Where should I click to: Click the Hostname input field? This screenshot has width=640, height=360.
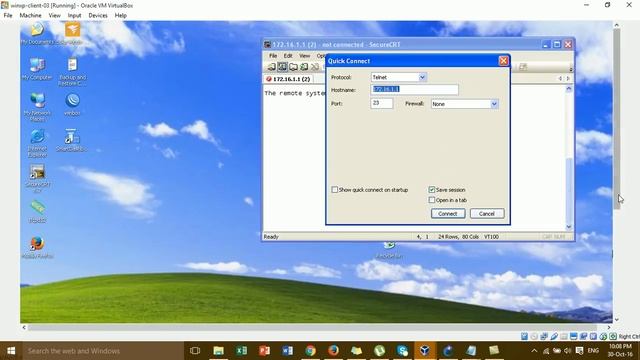pyautogui.click(x=414, y=89)
